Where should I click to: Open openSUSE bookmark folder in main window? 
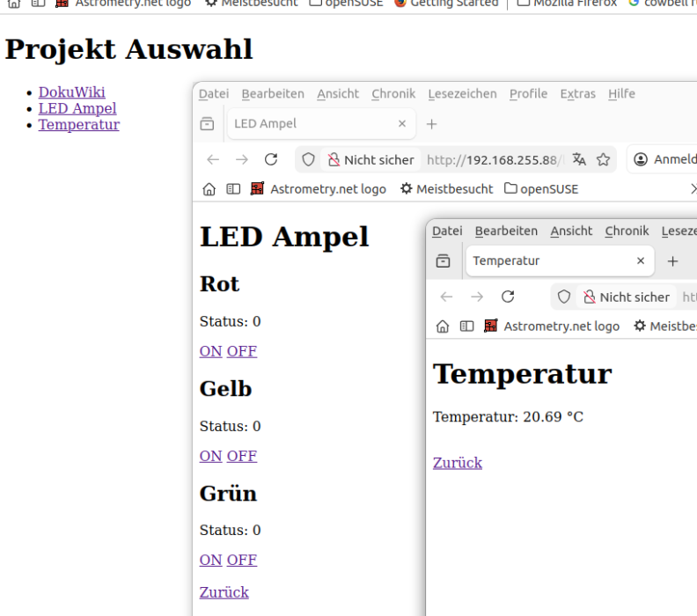[x=346, y=4]
